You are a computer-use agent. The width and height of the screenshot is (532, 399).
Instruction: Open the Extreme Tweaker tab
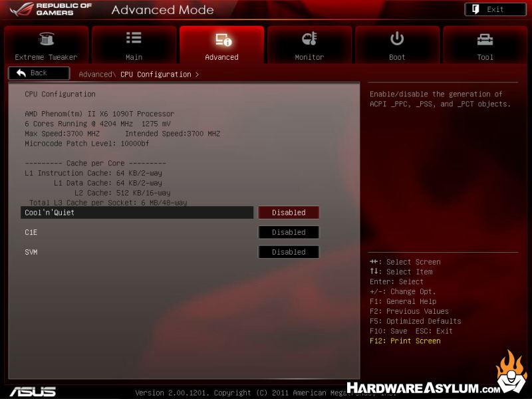coord(46,45)
